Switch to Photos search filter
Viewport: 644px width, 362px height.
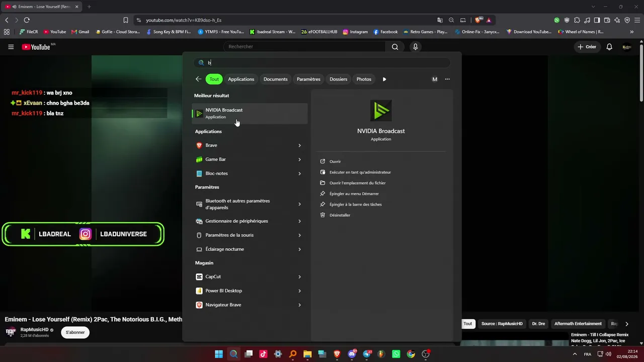[364, 79]
